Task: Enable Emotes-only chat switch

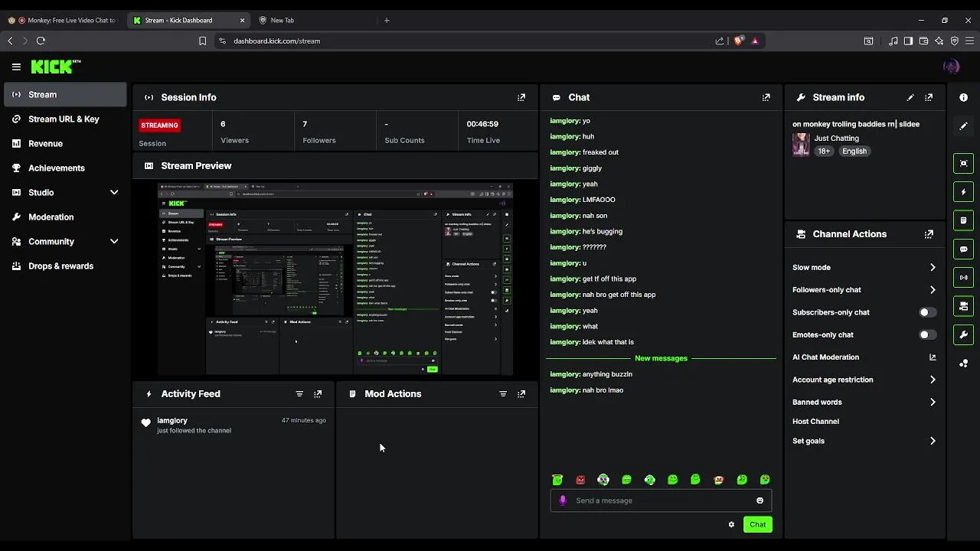Action: [927, 334]
